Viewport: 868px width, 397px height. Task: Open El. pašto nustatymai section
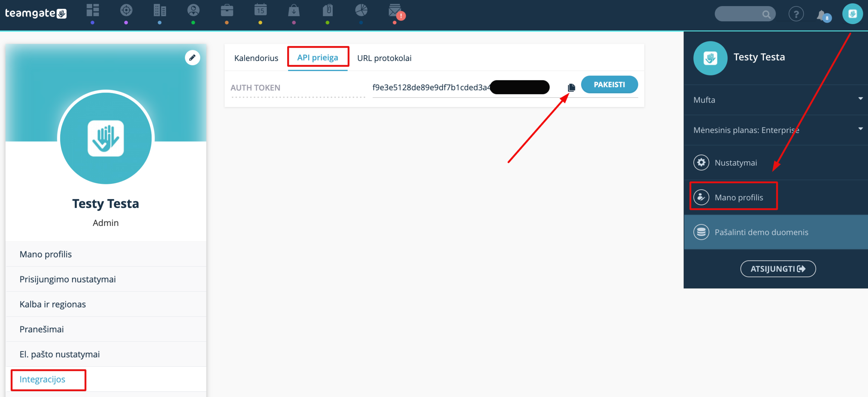pyautogui.click(x=106, y=354)
